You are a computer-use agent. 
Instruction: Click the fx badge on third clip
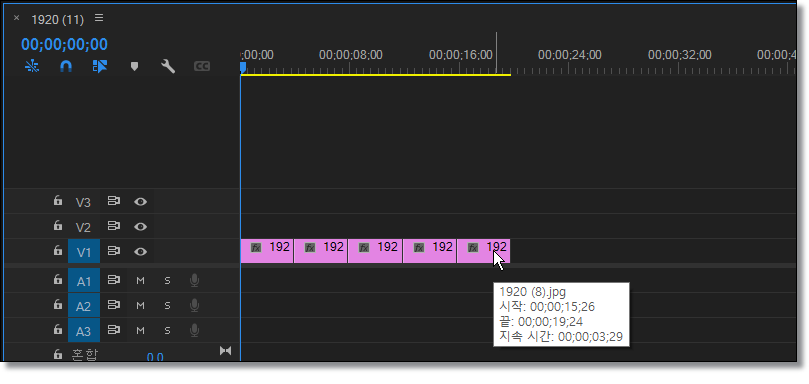(364, 248)
